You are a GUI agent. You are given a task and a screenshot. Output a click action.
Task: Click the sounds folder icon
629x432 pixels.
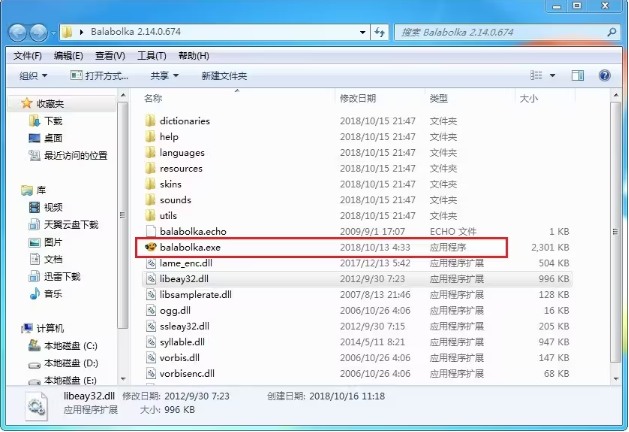pyautogui.click(x=150, y=200)
